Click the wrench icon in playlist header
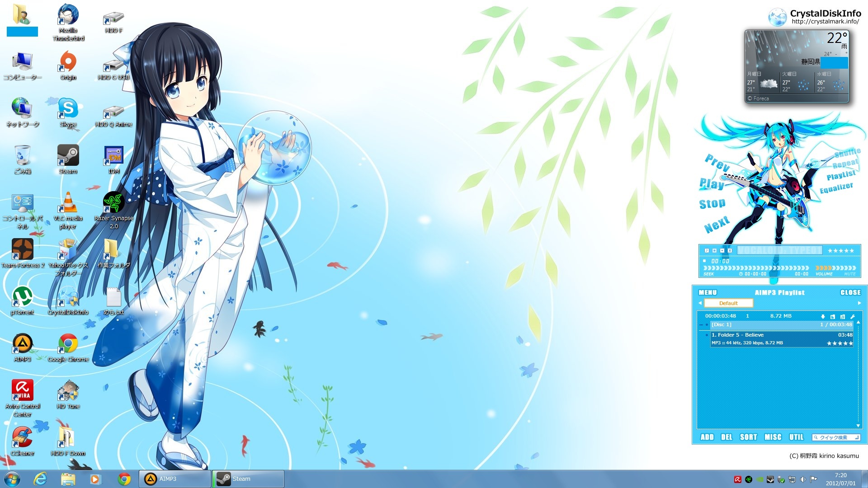The image size is (868, 488). pyautogui.click(x=853, y=316)
